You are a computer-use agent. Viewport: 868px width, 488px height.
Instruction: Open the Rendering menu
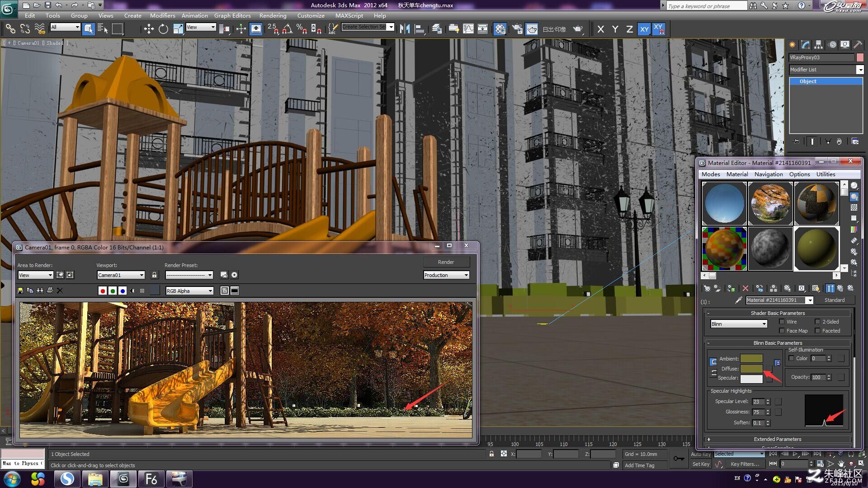[273, 15]
